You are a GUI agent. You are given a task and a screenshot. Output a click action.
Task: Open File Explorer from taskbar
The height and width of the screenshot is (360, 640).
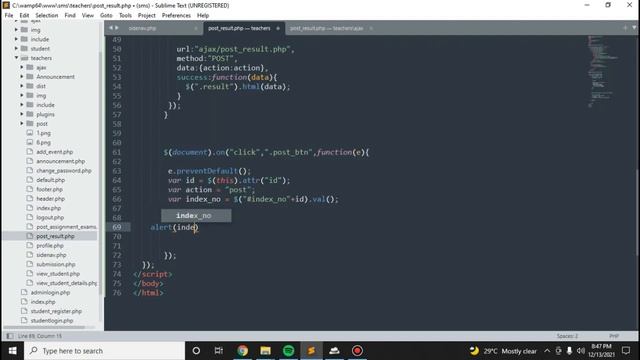pos(265,351)
